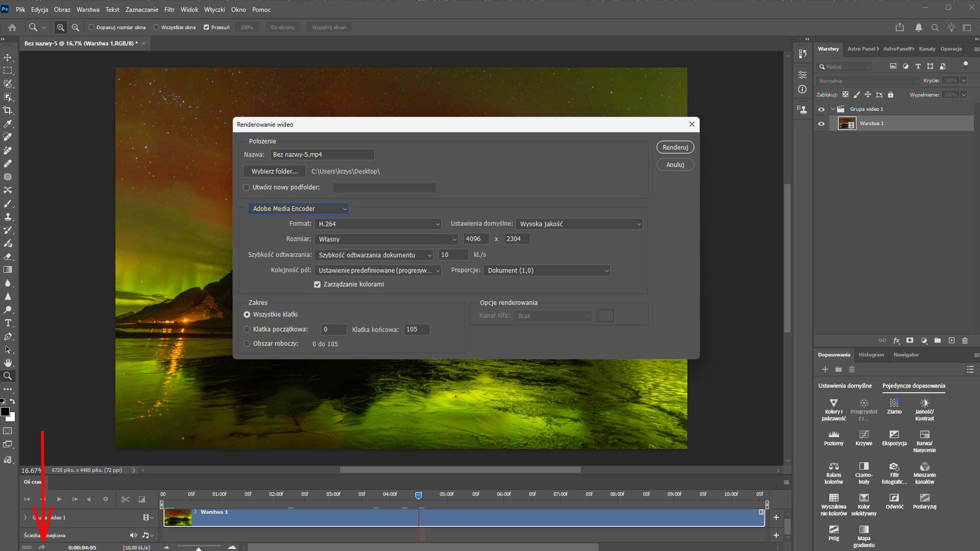This screenshot has width=980, height=551.
Task: Expand the Ustawienia domyślne Wysoka jakość dropdown
Action: coord(579,224)
